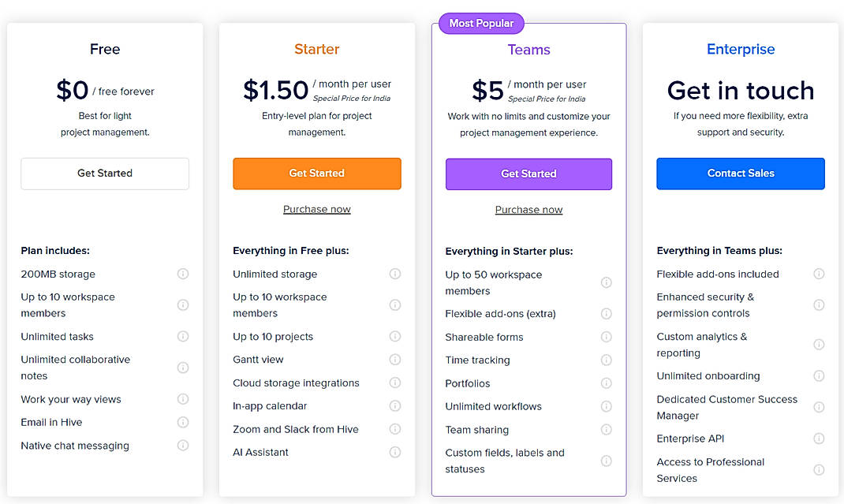
Task: Show info for Time tracking feature
Action: click(x=607, y=360)
